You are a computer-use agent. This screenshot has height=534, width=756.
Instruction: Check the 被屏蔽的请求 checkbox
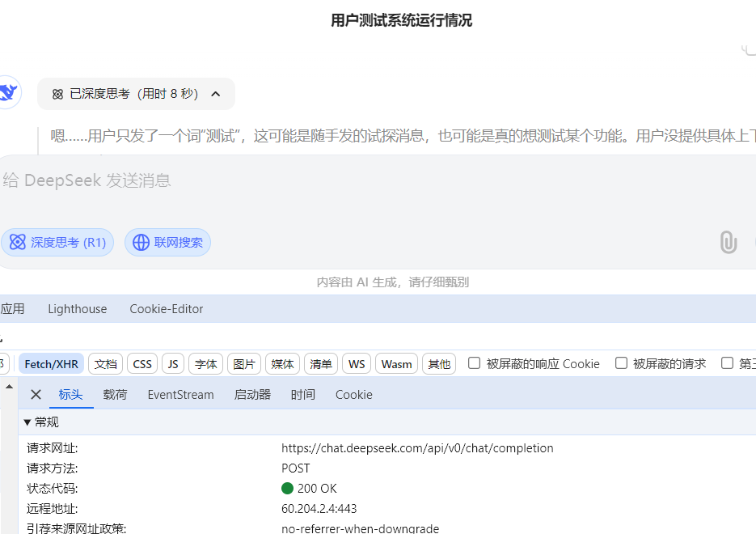[x=622, y=363]
